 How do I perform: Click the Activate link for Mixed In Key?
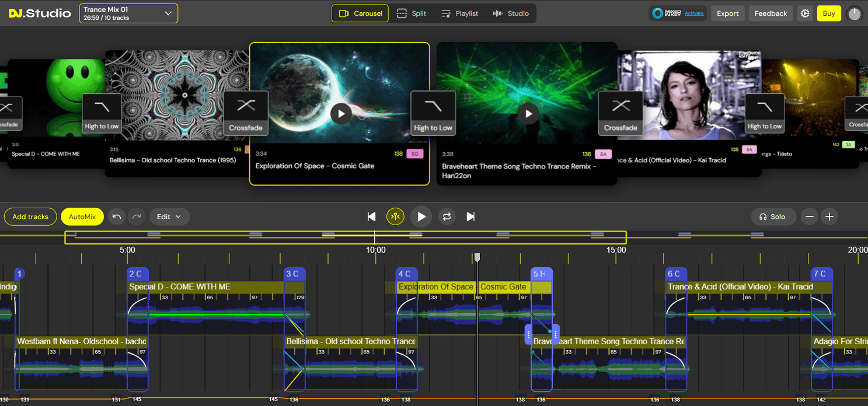694,13
